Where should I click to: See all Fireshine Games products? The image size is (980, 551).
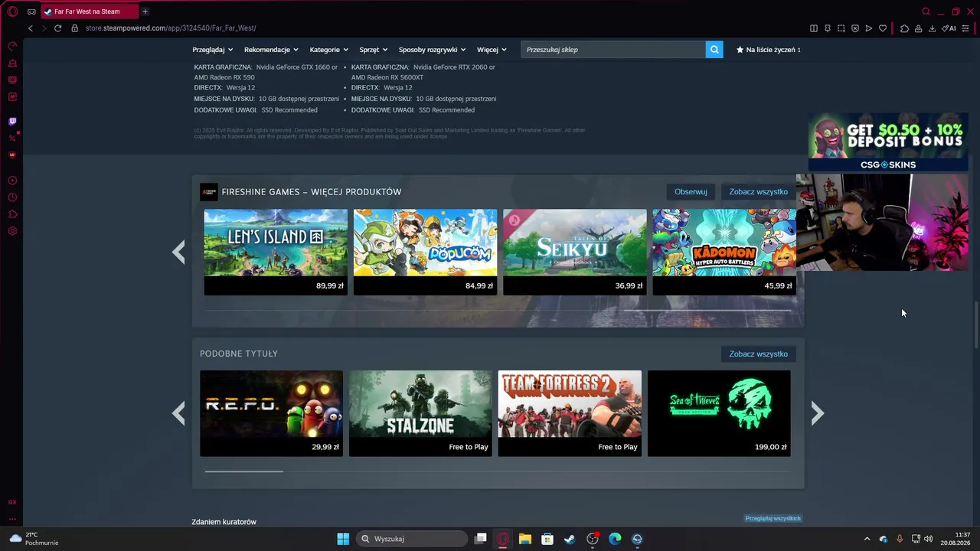click(x=758, y=192)
